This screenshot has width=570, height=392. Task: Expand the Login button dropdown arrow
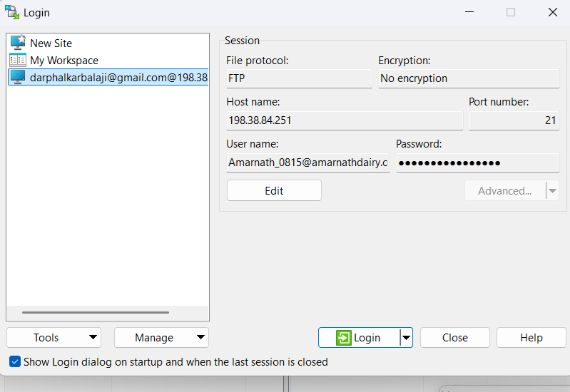(x=406, y=338)
